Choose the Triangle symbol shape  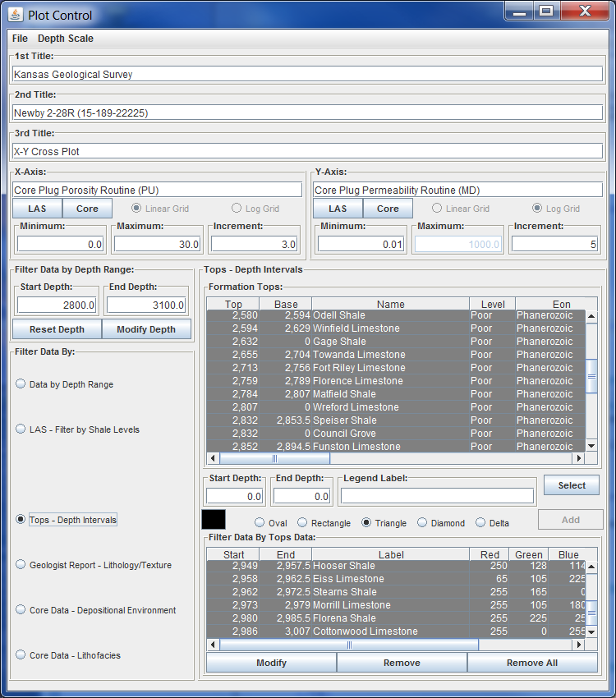[384, 522]
